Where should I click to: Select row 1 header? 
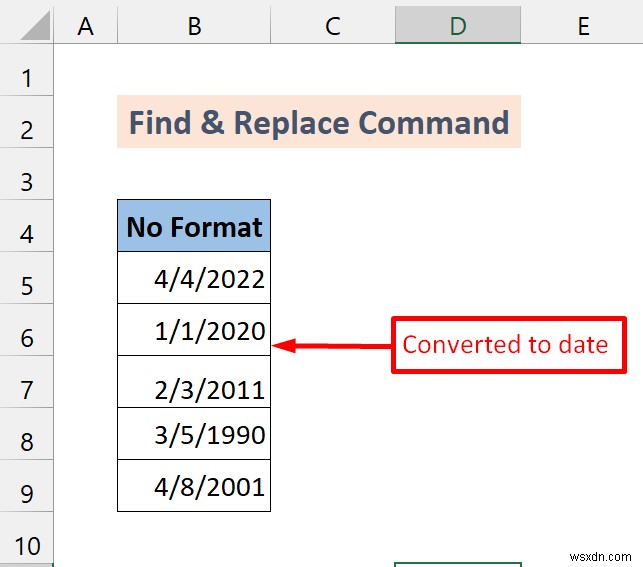click(x=27, y=70)
